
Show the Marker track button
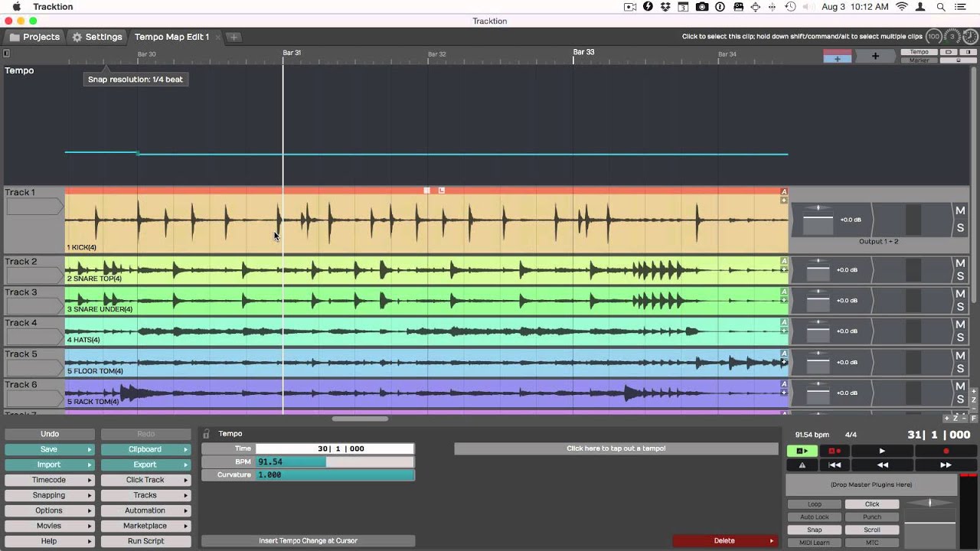[919, 60]
